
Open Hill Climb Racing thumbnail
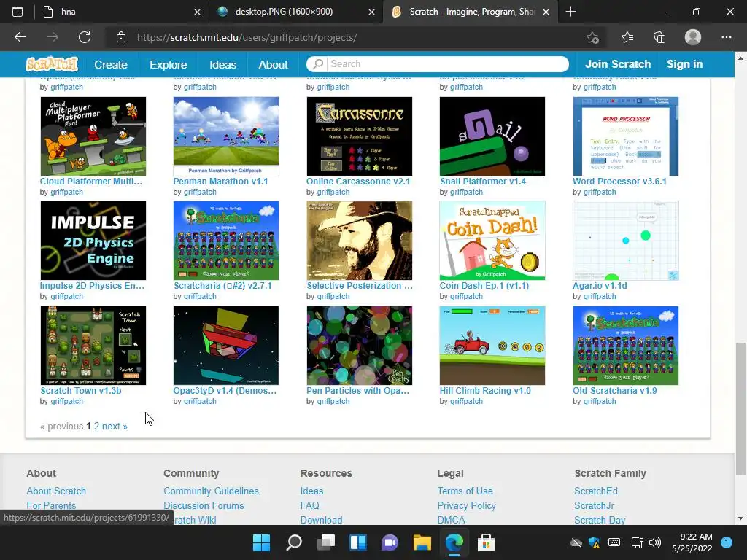point(492,346)
